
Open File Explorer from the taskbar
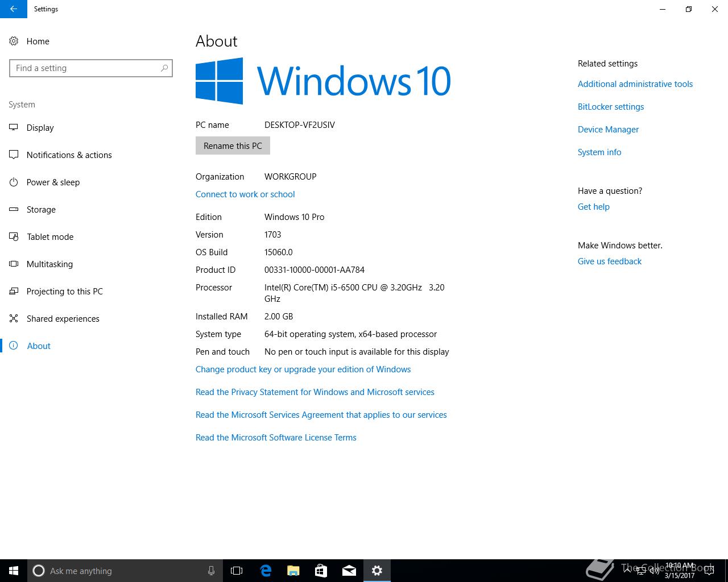(293, 571)
